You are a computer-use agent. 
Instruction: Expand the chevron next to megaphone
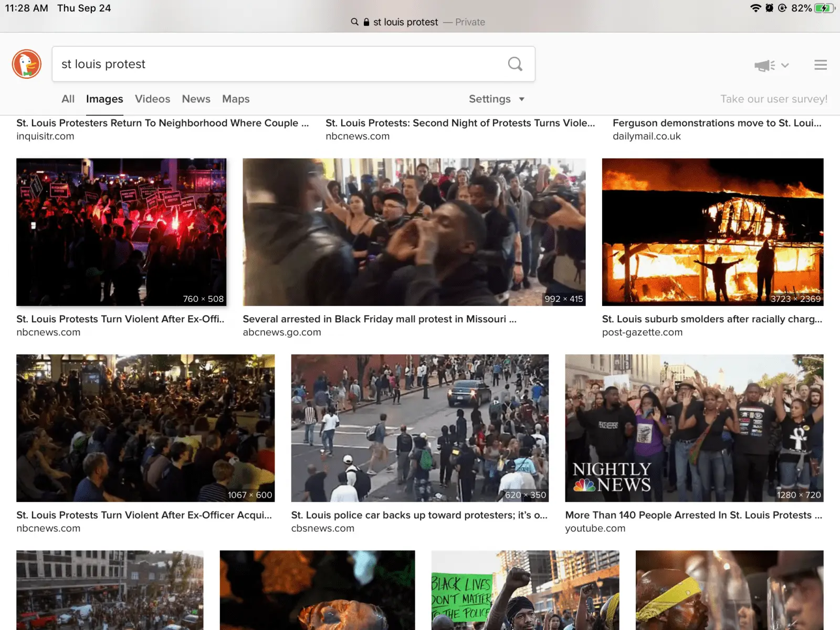(x=785, y=66)
